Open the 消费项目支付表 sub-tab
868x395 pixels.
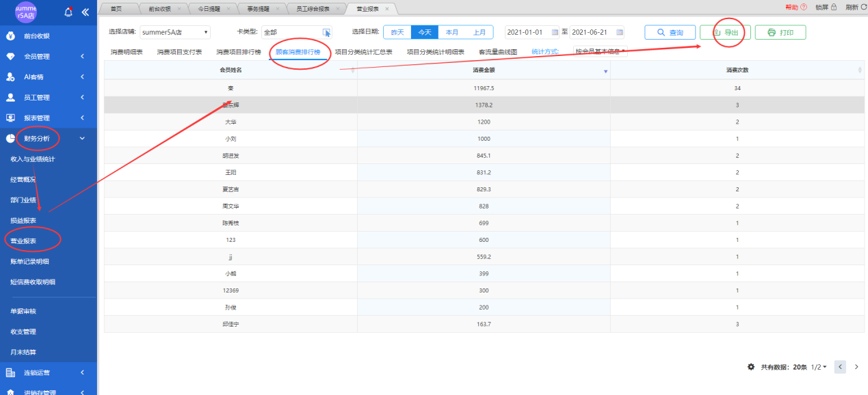coord(179,52)
